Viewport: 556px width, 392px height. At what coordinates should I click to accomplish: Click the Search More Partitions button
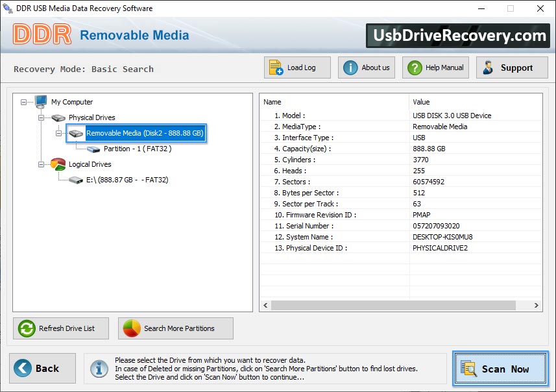176,328
